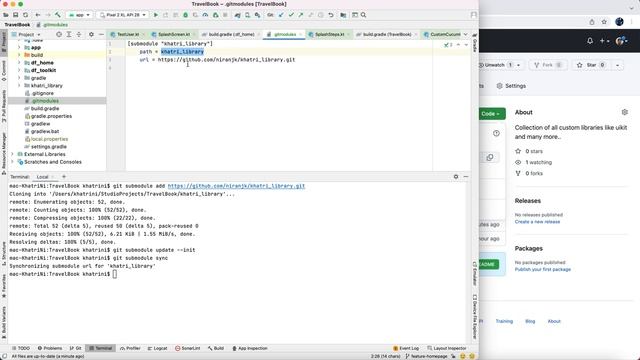
Task: Switch to SplashSteps.kt editor tab
Action: [x=329, y=34]
